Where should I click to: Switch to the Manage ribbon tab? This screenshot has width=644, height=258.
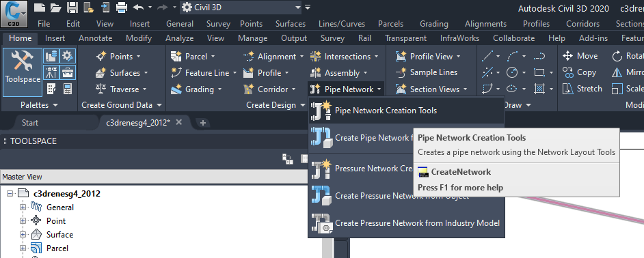(x=252, y=38)
